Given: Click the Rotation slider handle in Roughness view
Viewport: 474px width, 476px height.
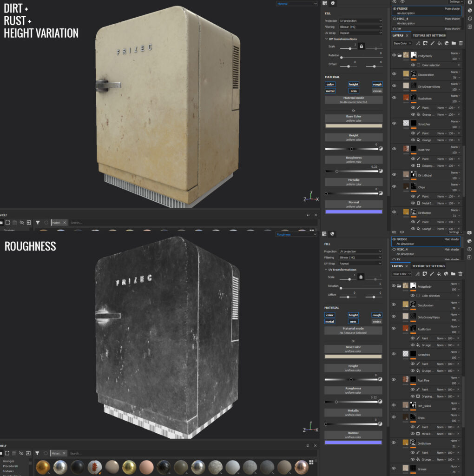Looking at the screenshot, I should click(x=341, y=288).
